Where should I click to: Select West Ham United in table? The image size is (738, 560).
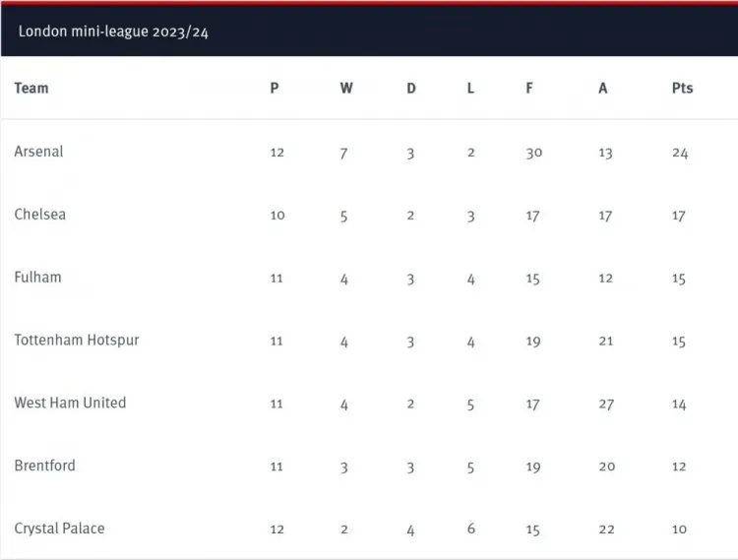coord(70,403)
